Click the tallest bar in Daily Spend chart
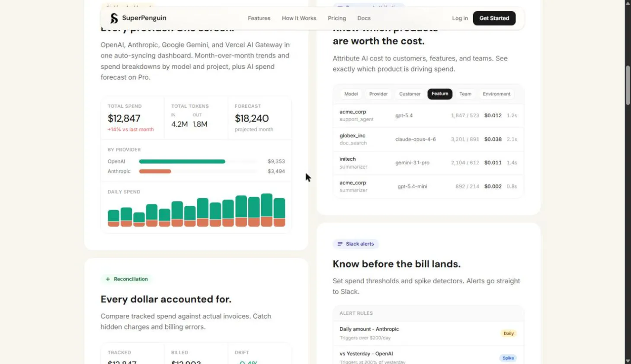The height and width of the screenshot is (364, 631). (267, 210)
